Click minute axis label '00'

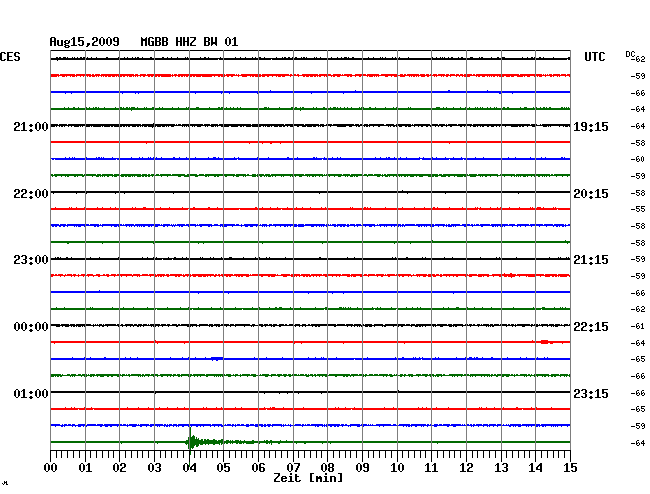[51, 467]
